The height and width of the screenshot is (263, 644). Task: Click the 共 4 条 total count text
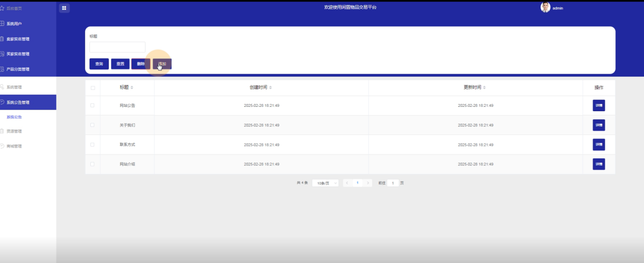302,183
